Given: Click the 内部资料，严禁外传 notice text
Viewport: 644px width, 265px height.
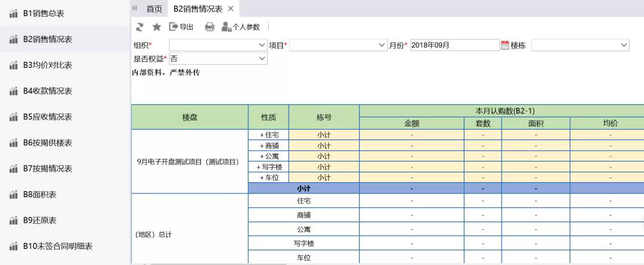Looking at the screenshot, I should 166,73.
